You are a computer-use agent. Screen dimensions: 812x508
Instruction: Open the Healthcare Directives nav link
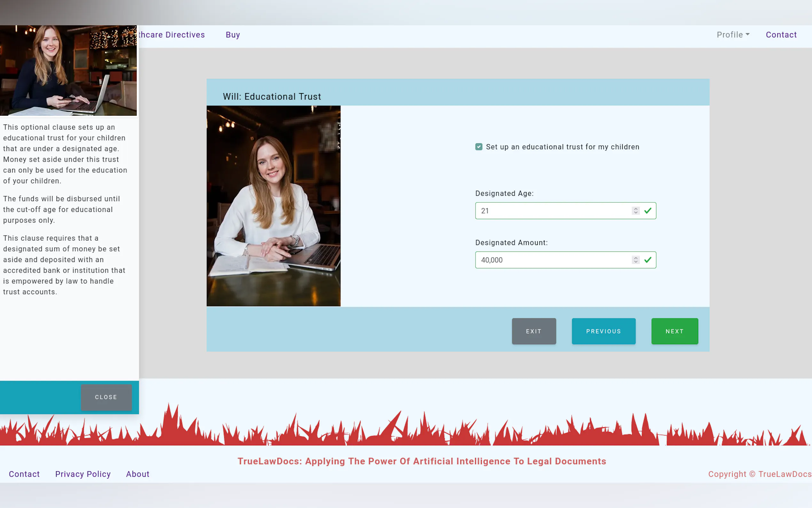click(x=172, y=35)
